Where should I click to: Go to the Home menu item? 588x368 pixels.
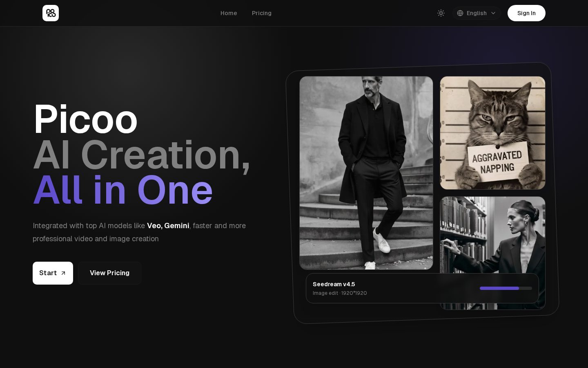(x=229, y=13)
